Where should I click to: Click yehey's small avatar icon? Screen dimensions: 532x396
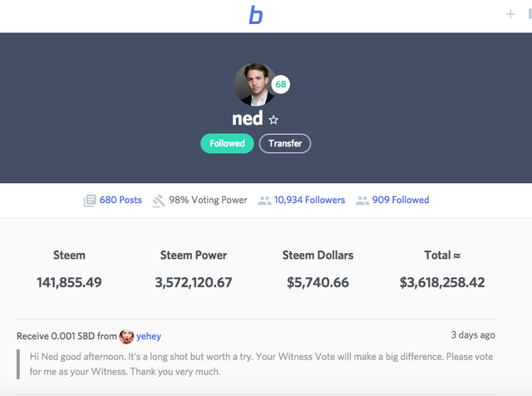[126, 336]
